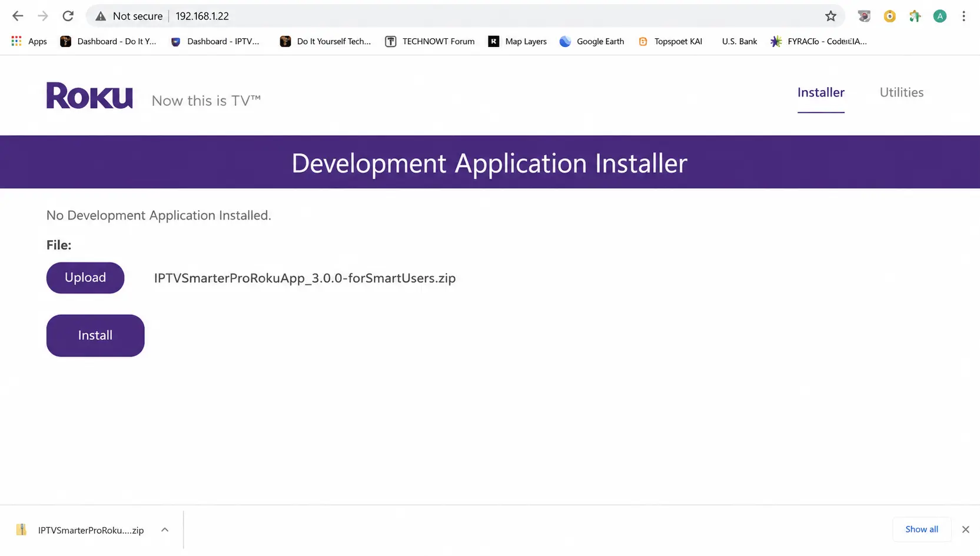Switch to the Utilities tab
The height and width of the screenshot is (556, 980).
coord(901,92)
